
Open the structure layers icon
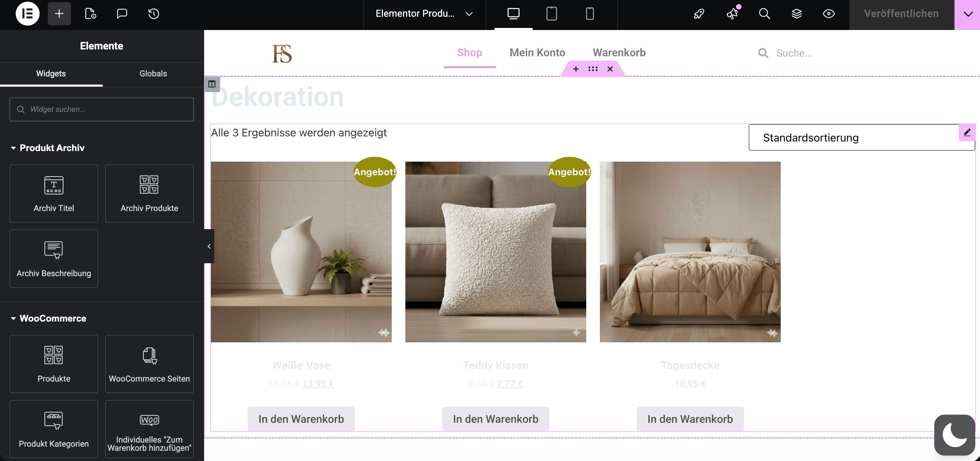tap(796, 14)
